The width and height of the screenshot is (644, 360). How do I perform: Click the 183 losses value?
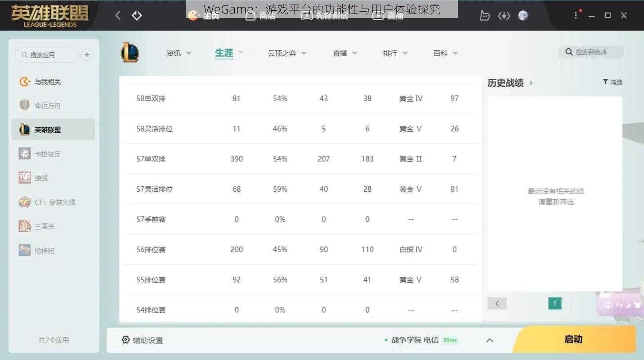point(367,159)
